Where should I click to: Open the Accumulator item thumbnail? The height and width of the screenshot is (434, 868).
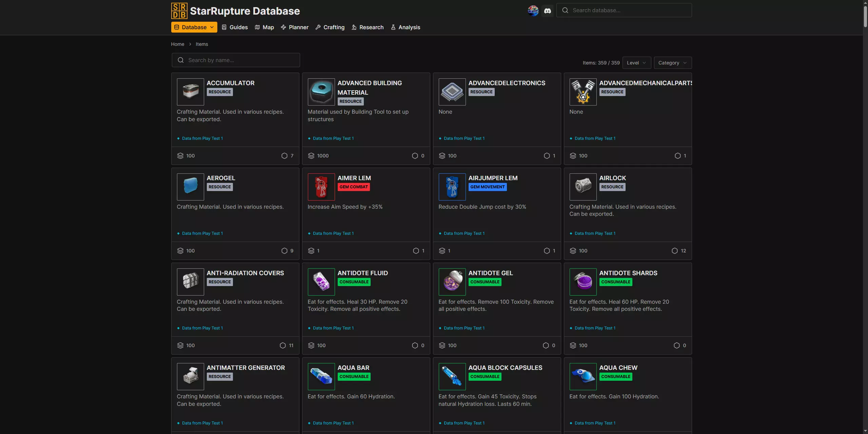pos(190,92)
